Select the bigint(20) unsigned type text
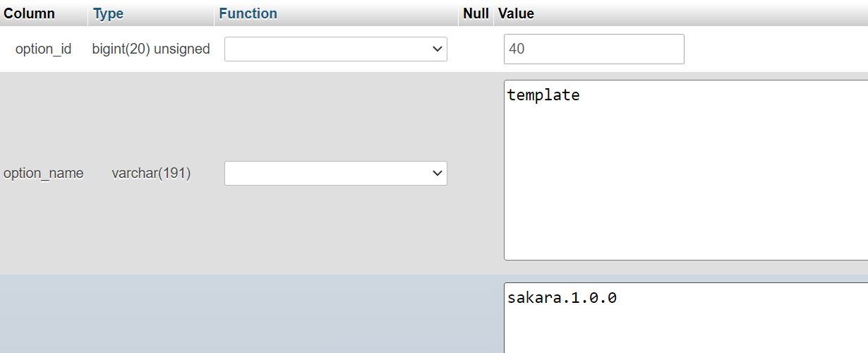The image size is (868, 353). pos(151,49)
